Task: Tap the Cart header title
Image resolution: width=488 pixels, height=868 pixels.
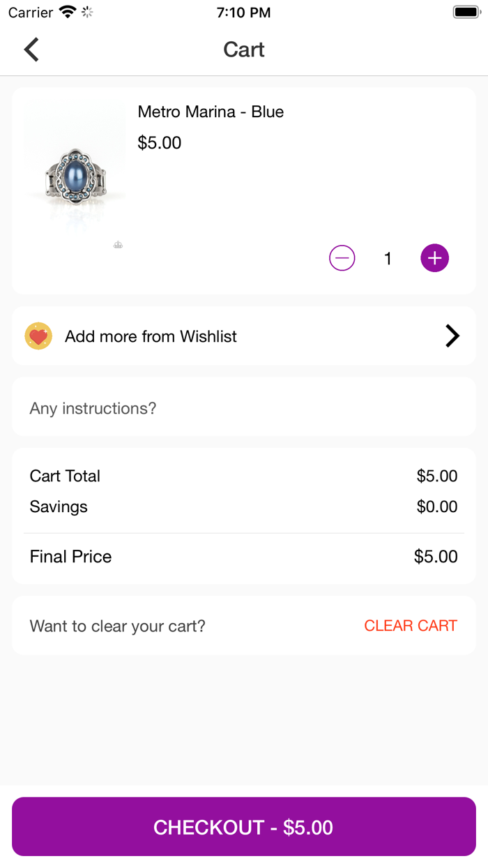Action: [243, 50]
